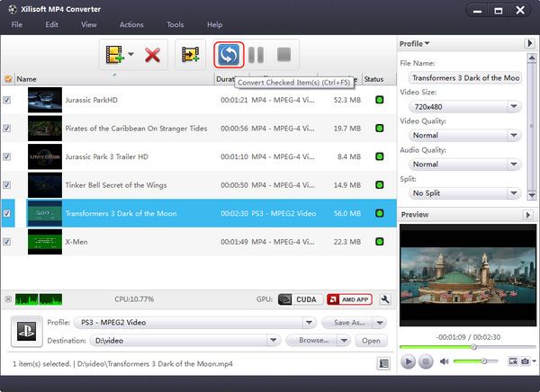This screenshot has width=540, height=392.
Task: Toggle the CUDA GPU acceleration button
Action: pos(301,299)
